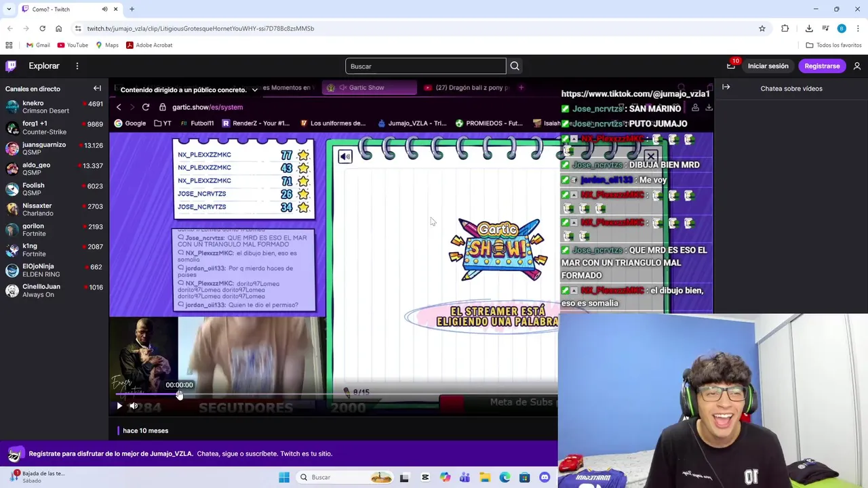Open Copilot from the taskbar
The width and height of the screenshot is (868, 488).
445,477
